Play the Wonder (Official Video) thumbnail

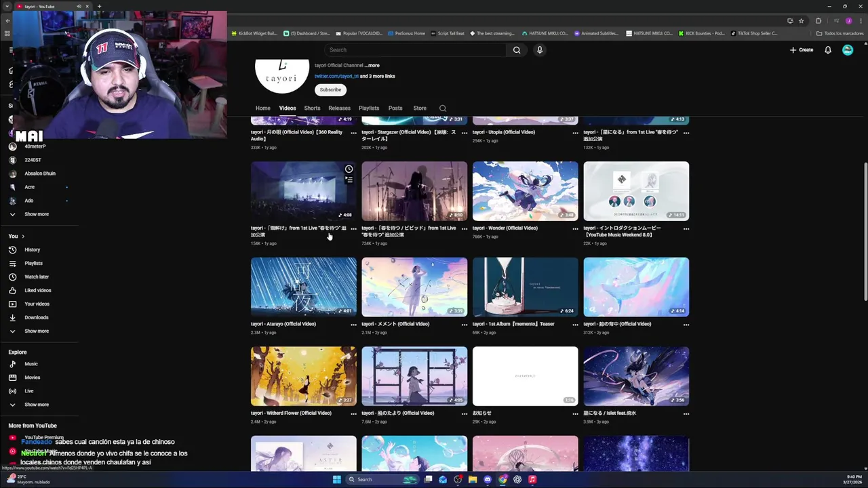point(526,191)
